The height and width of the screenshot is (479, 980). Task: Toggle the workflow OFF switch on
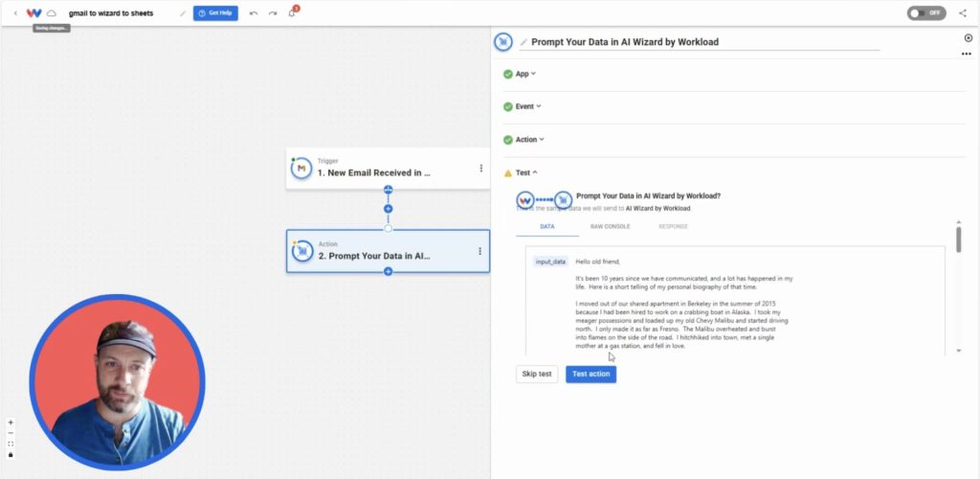[926, 13]
